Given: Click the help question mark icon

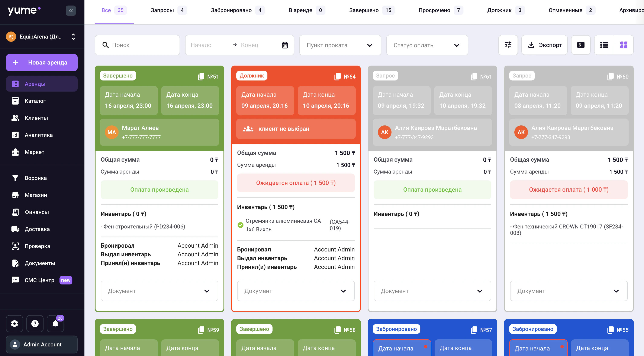Looking at the screenshot, I should pos(35,324).
